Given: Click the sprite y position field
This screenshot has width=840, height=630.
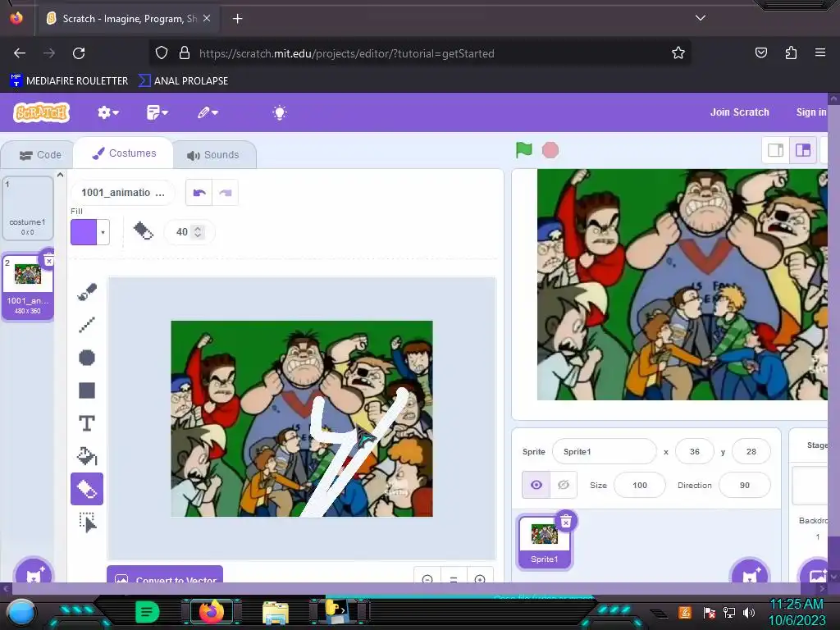Looking at the screenshot, I should coord(751,452).
